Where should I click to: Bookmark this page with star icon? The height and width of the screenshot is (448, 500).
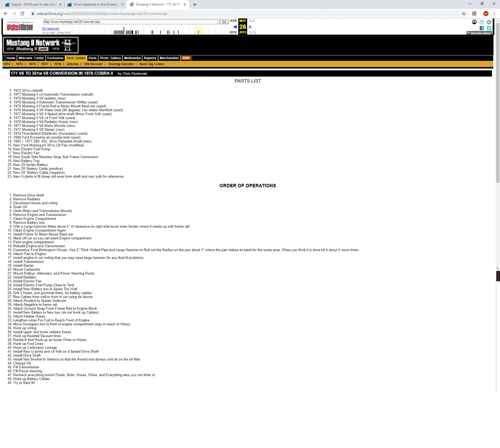coord(464,13)
